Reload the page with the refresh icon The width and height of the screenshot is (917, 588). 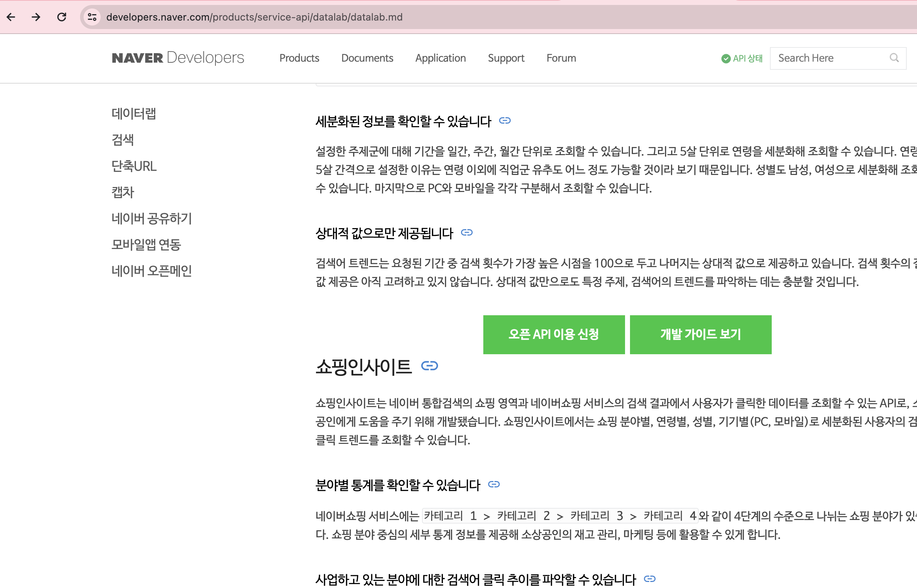pyautogui.click(x=62, y=17)
